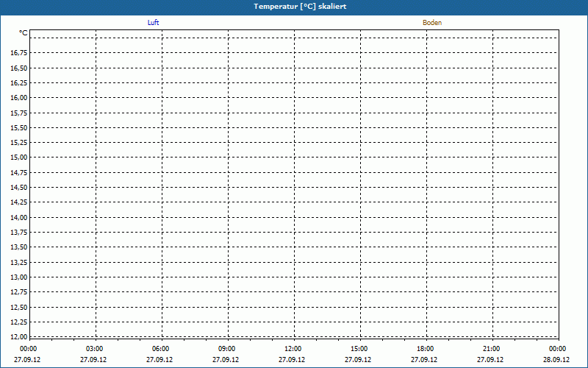Select the 16,00 y-axis value
Screen dimensions: 588x368
pyautogui.click(x=19, y=98)
